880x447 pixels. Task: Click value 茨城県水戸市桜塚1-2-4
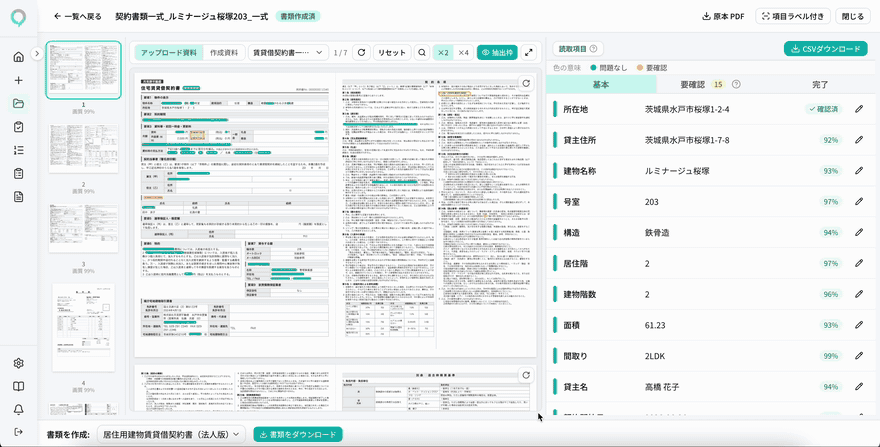coord(688,109)
